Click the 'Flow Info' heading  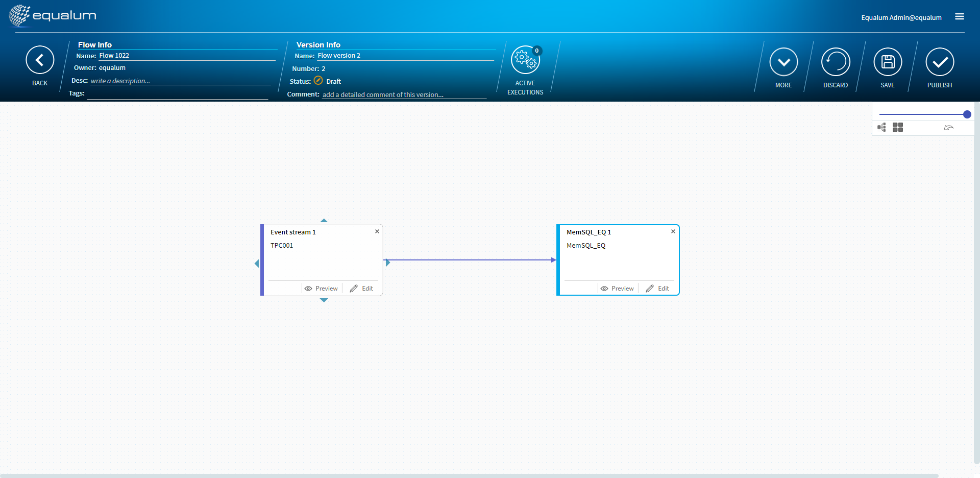click(x=95, y=45)
